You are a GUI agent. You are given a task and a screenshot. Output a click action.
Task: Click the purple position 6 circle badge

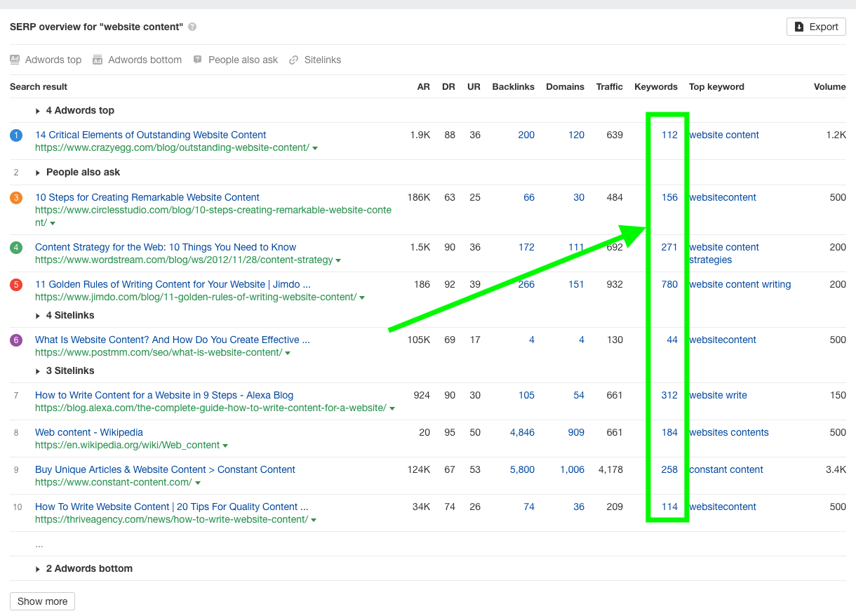[17, 340]
